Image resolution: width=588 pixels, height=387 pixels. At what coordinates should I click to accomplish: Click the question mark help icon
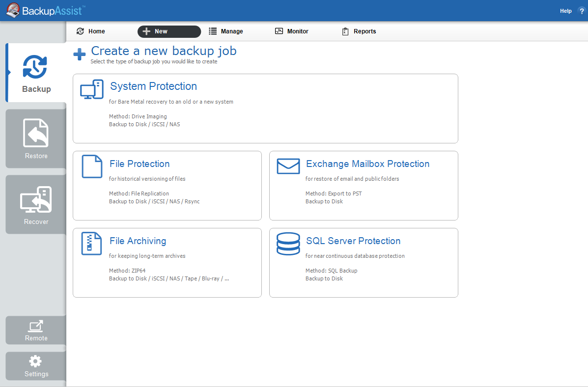click(x=582, y=11)
